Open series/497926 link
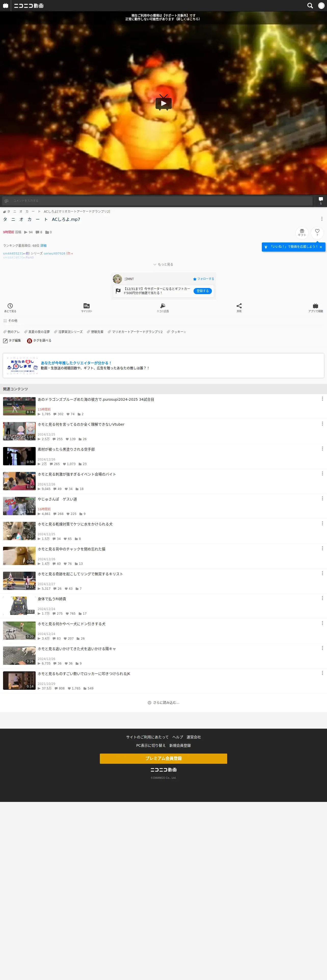 tap(54, 253)
